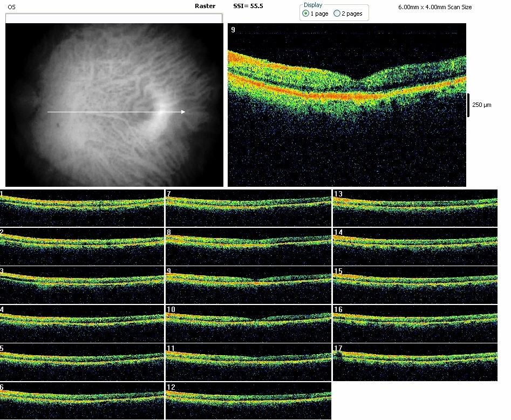Click the 250 µm scale bar
The width and height of the screenshot is (511, 420).
[468, 105]
